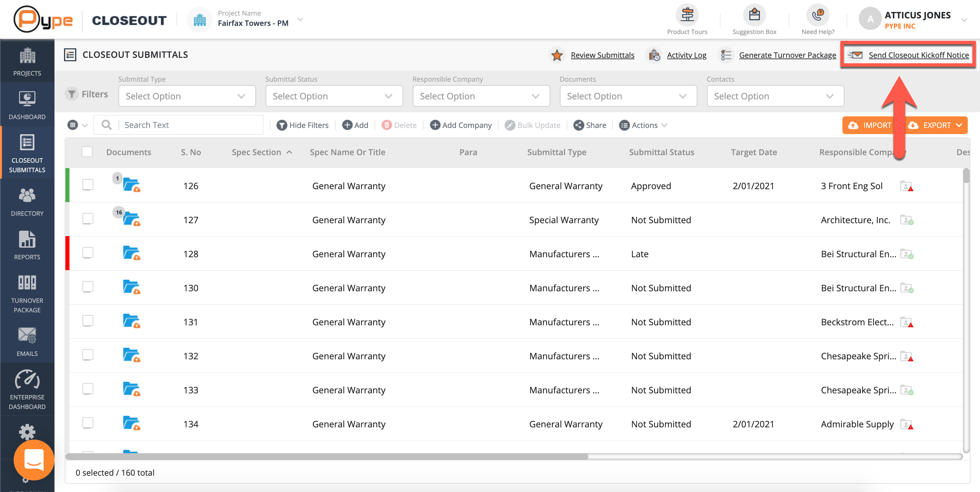Tick the checkbox for submittal 131
This screenshot has height=492, width=980.
pos(88,321)
